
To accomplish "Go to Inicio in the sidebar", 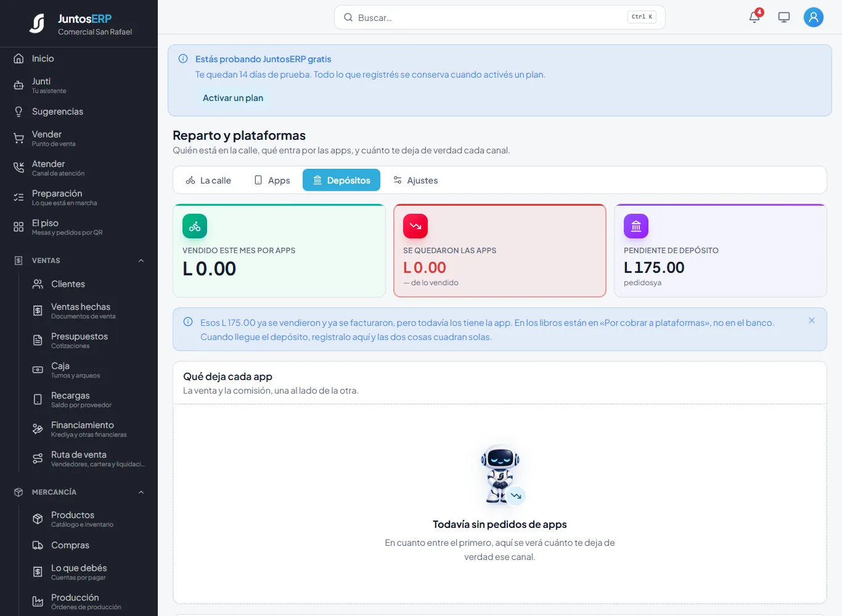I will (79, 59).
